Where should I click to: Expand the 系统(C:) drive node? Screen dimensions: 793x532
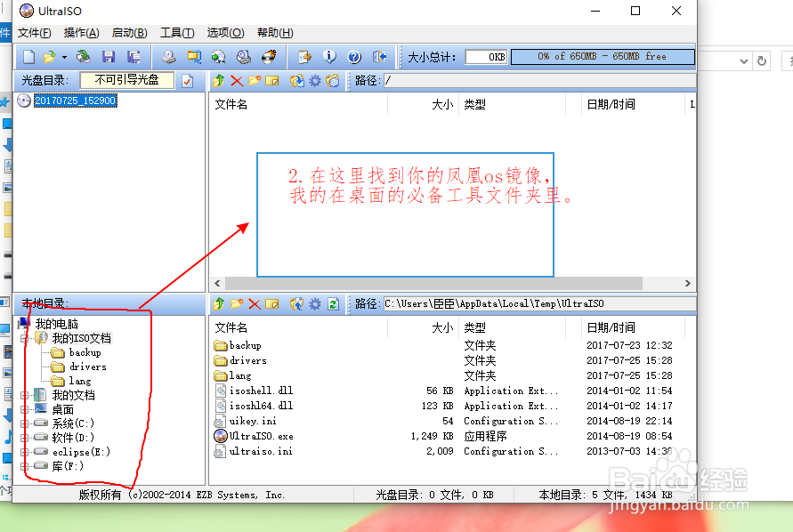(24, 423)
